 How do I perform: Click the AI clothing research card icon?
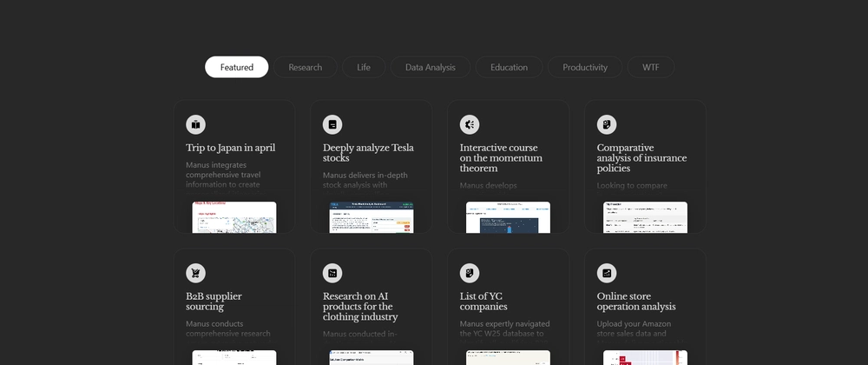(332, 273)
